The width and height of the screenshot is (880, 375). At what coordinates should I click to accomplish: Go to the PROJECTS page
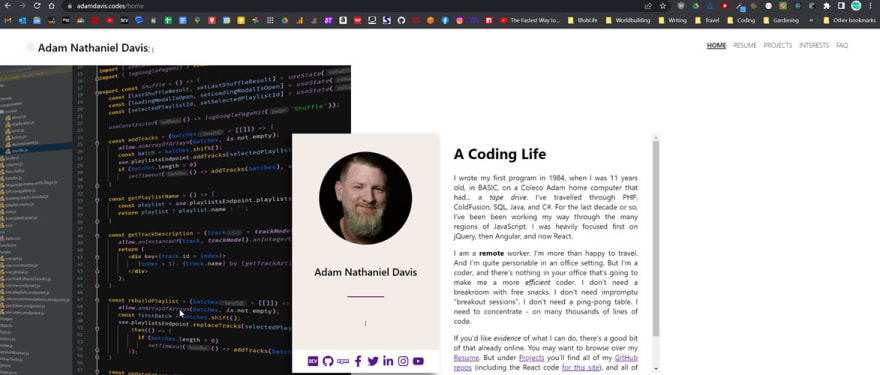(x=778, y=45)
